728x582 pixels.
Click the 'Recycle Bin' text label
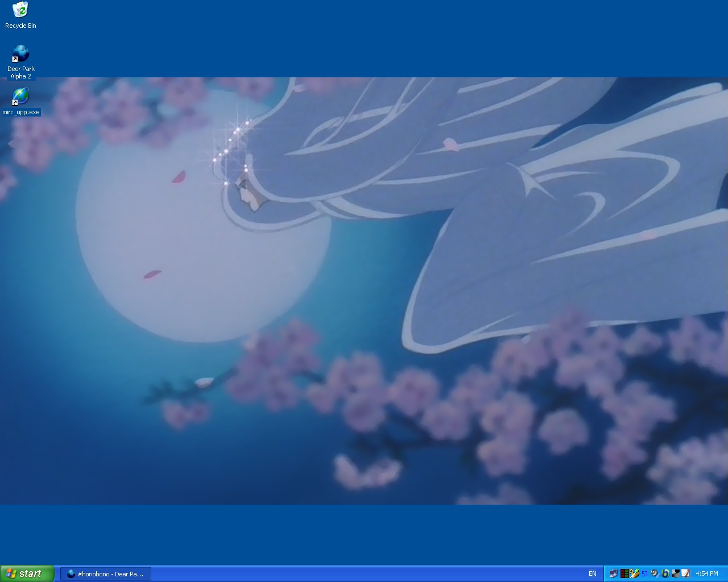(20, 26)
